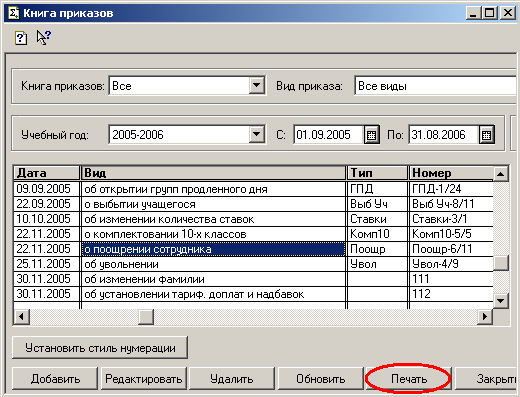This screenshot has width=520, height=397.
Task: Click the start date field 01.09.2005
Action: [x=328, y=135]
